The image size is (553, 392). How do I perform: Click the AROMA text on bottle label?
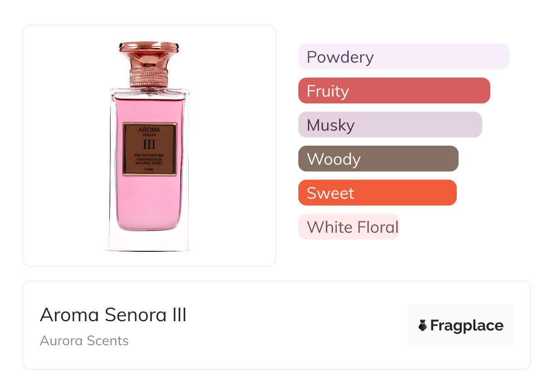point(149,130)
